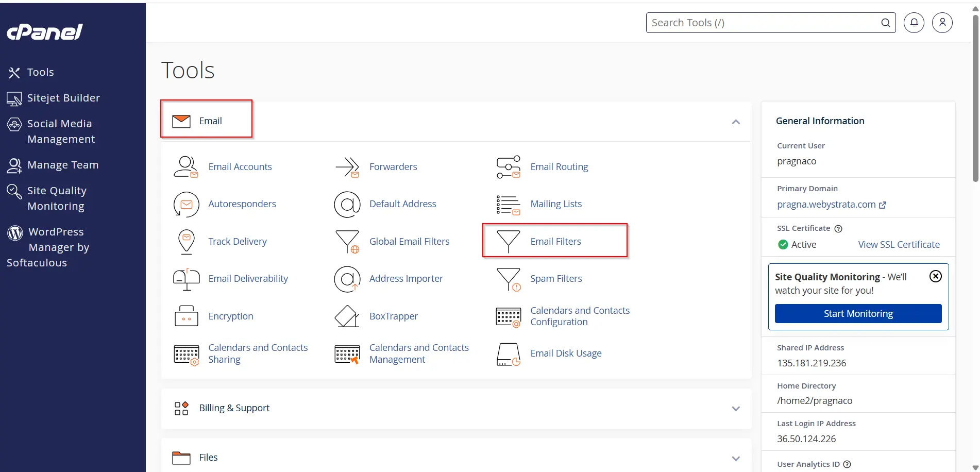Click the Email Disk Usage icon

tap(509, 355)
